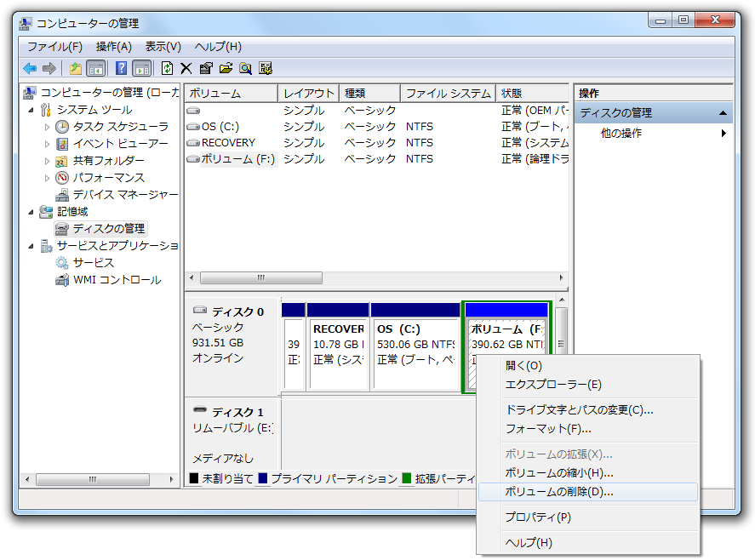The image size is (755, 560).
Task: Sort by the ボリューム column header
Action: tap(232, 94)
